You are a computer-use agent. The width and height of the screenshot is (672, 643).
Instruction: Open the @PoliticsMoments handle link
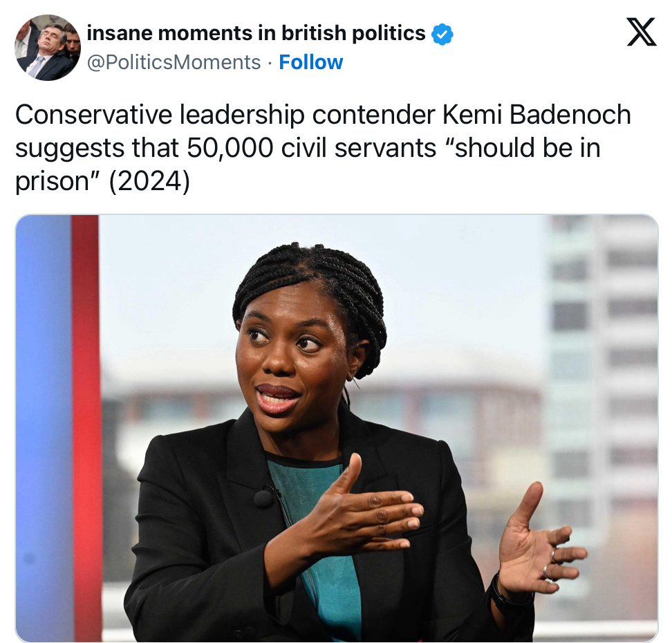pos(174,62)
